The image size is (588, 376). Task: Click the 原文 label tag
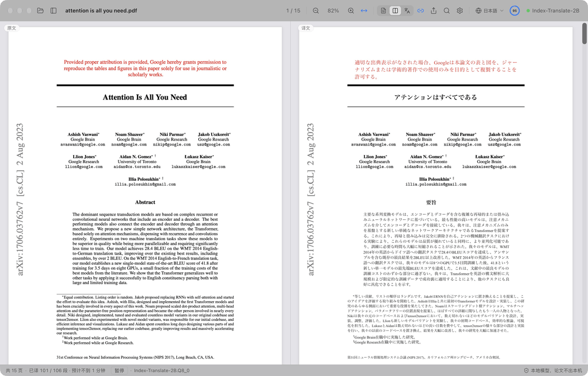12,28
